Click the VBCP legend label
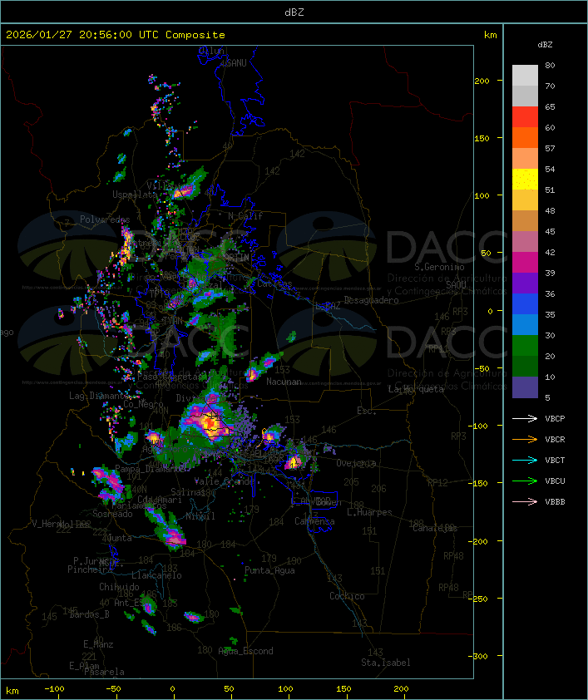The width and height of the screenshot is (588, 700). [x=555, y=419]
